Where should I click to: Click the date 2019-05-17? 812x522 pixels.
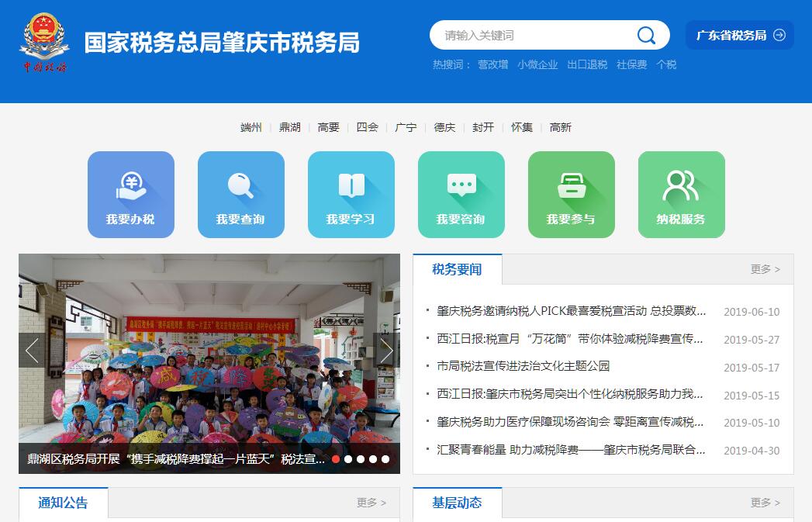click(x=752, y=368)
